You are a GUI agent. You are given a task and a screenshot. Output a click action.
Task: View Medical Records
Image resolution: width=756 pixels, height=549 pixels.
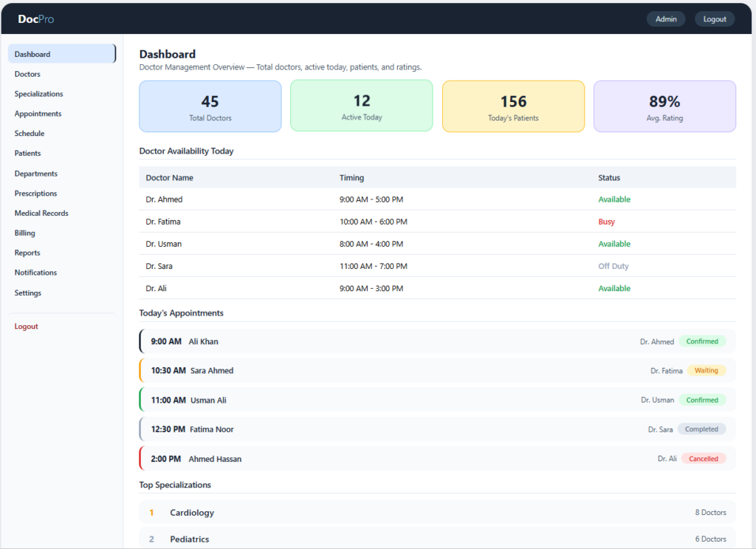(41, 213)
